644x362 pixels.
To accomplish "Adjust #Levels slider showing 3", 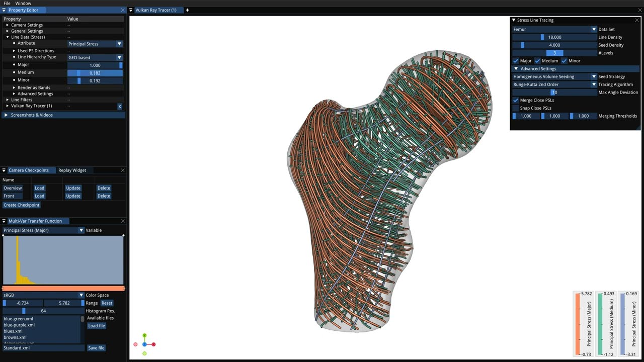I will pyautogui.click(x=554, y=53).
